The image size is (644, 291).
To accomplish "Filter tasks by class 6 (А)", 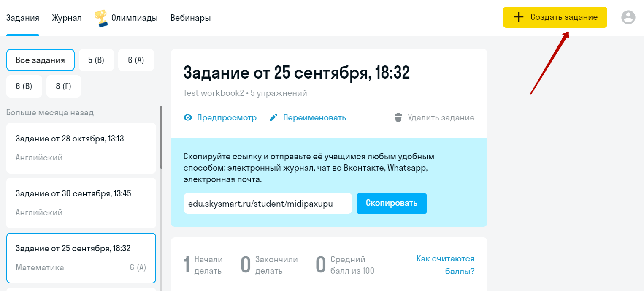I will click(136, 60).
